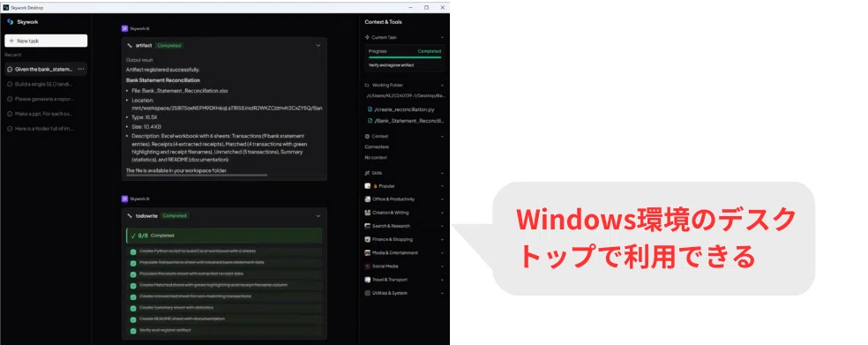
Task: Open options menu for 'Given the bank_statem...' task
Action: pos(81,69)
